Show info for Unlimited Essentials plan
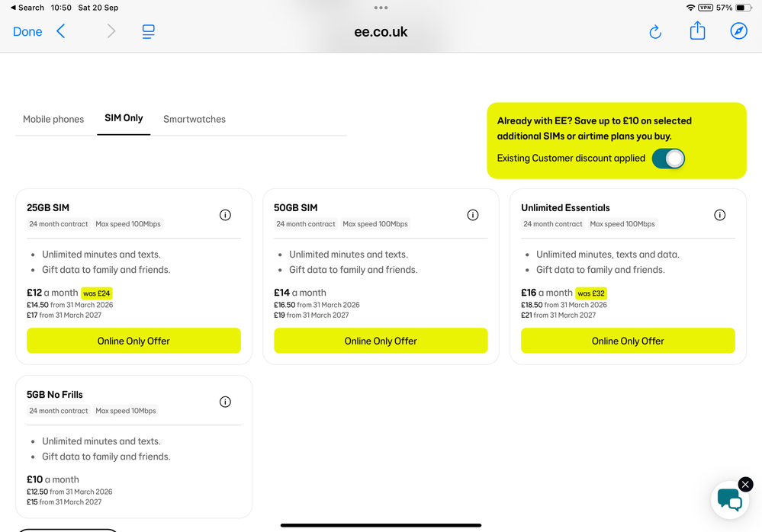This screenshot has height=532, width=762. pyautogui.click(x=720, y=215)
